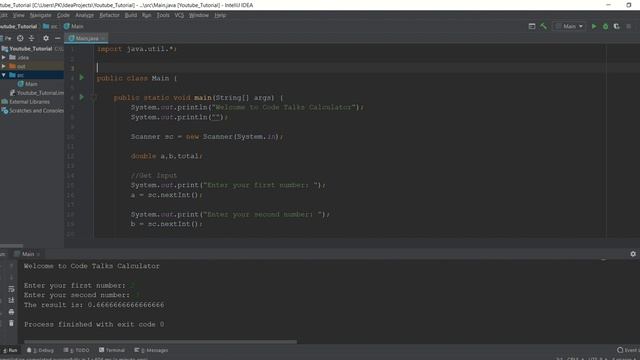Run with coverage icon in toolbar
Image resolution: width=640 pixels, height=360 pixels.
pos(617,26)
